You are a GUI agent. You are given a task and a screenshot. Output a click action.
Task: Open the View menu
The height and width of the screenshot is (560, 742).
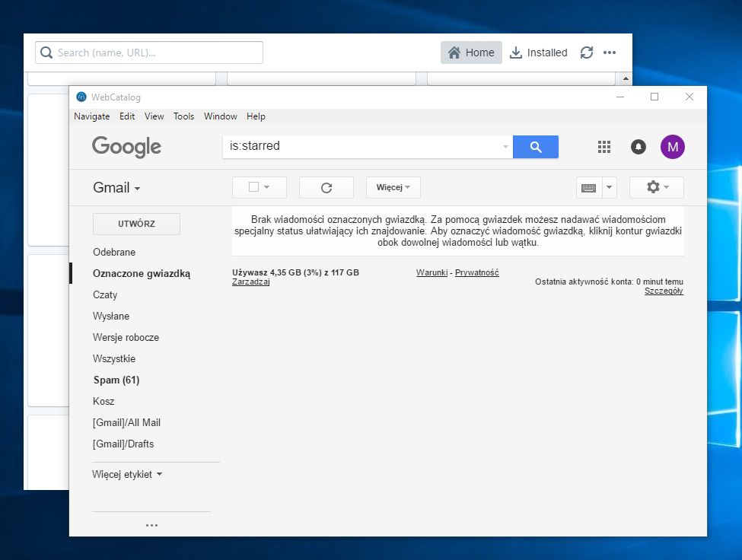[154, 116]
